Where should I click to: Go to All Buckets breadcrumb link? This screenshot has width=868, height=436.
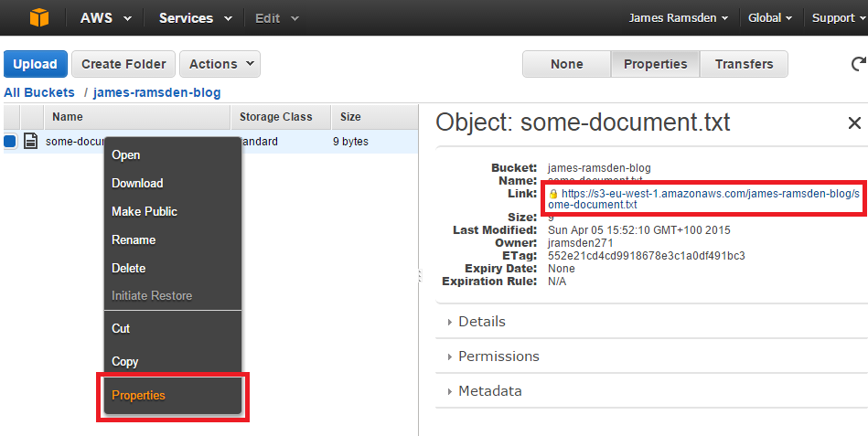(39, 92)
